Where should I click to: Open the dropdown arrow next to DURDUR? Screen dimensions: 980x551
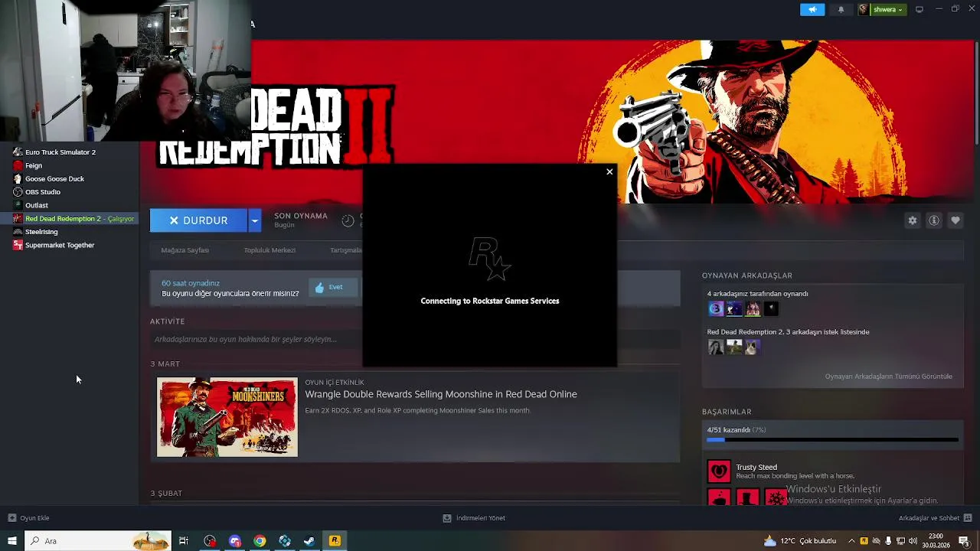coord(255,220)
